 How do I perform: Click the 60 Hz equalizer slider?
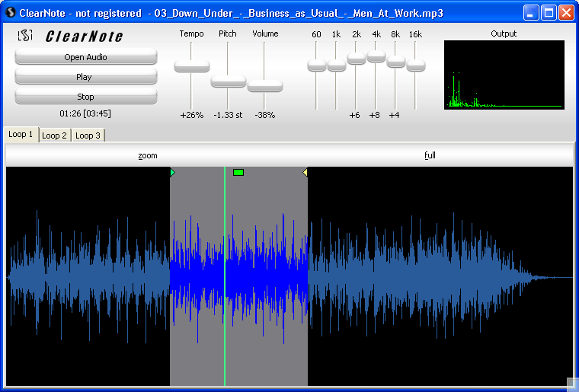[316, 66]
